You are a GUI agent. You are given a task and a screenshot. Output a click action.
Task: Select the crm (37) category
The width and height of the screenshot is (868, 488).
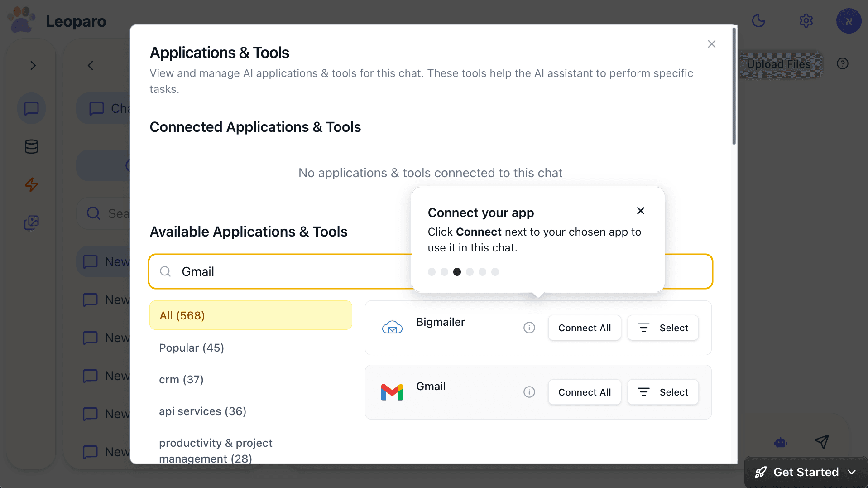point(181,379)
